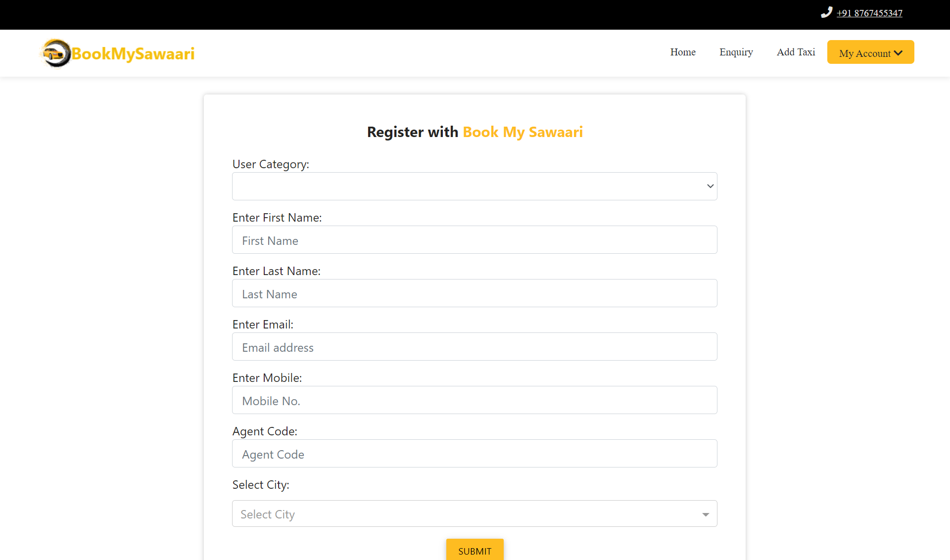Open the User Category dropdown
Viewport: 950px width, 560px height.
tap(475, 186)
